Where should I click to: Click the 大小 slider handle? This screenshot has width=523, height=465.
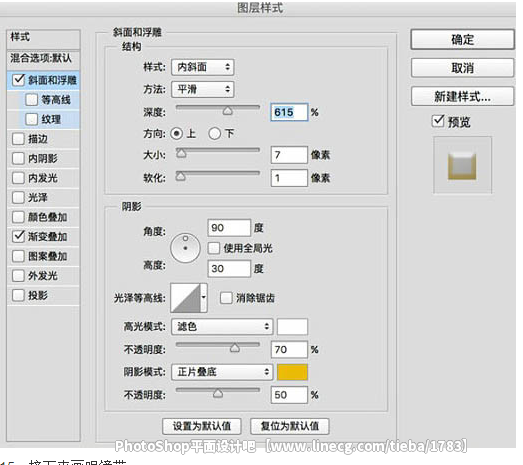(181, 153)
